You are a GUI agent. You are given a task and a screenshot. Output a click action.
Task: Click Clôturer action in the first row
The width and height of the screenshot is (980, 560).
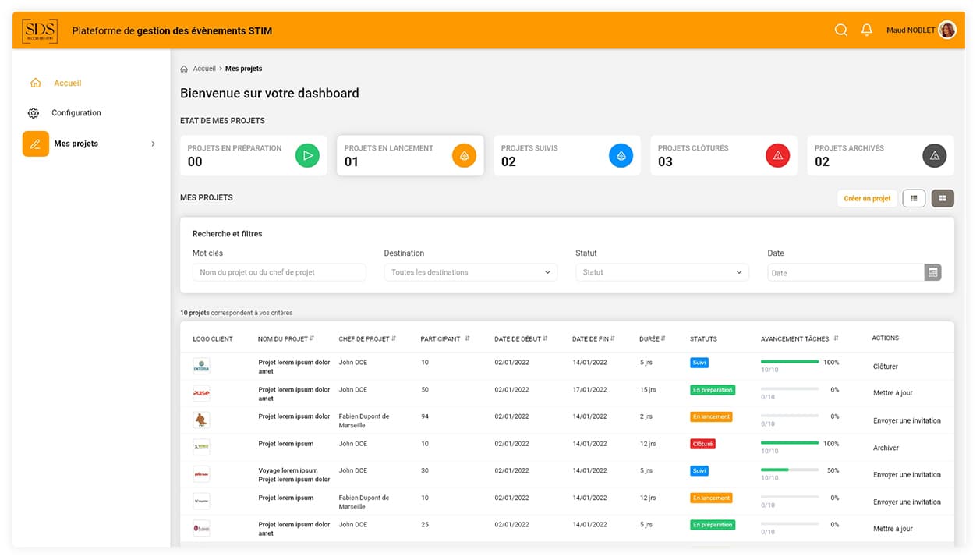(x=886, y=367)
